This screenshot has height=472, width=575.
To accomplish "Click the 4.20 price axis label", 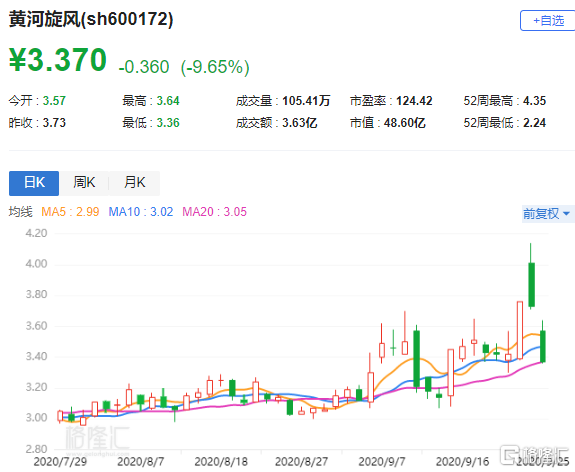I will click(36, 233).
